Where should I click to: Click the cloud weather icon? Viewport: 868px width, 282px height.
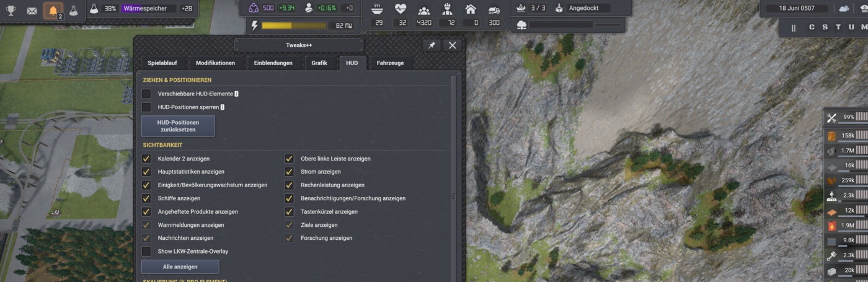tap(844, 9)
